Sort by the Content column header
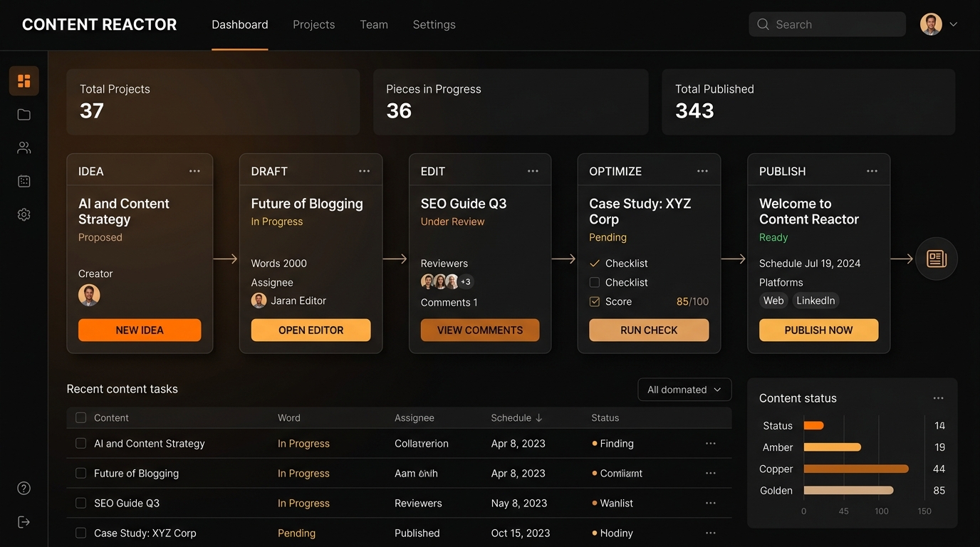Image resolution: width=980 pixels, height=547 pixels. 112,418
